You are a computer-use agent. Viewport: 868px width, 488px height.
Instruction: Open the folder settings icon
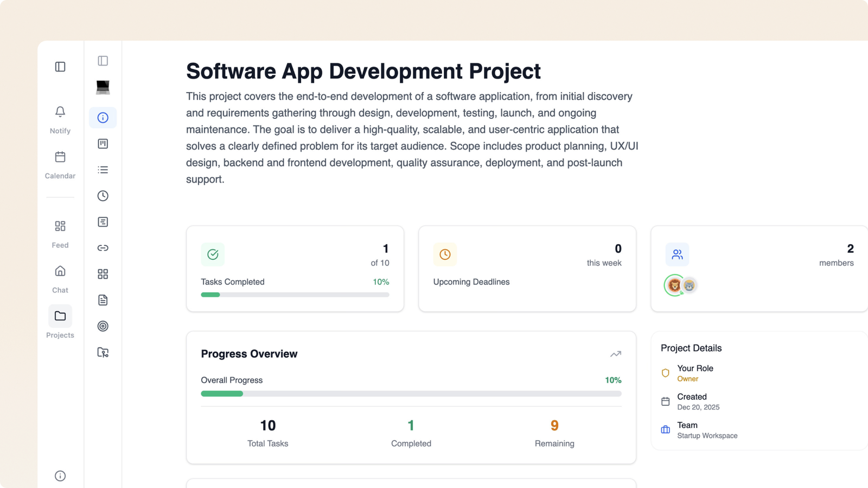click(103, 352)
